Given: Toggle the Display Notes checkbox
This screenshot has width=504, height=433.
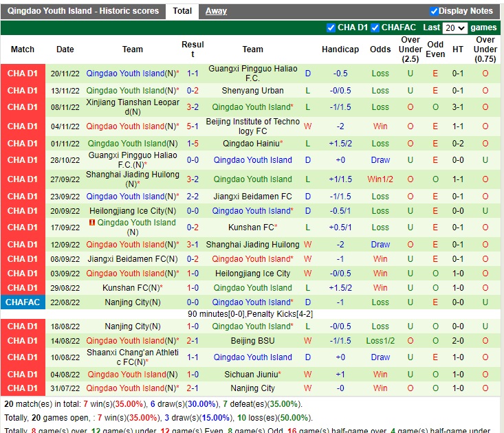Looking at the screenshot, I should [x=434, y=11].
